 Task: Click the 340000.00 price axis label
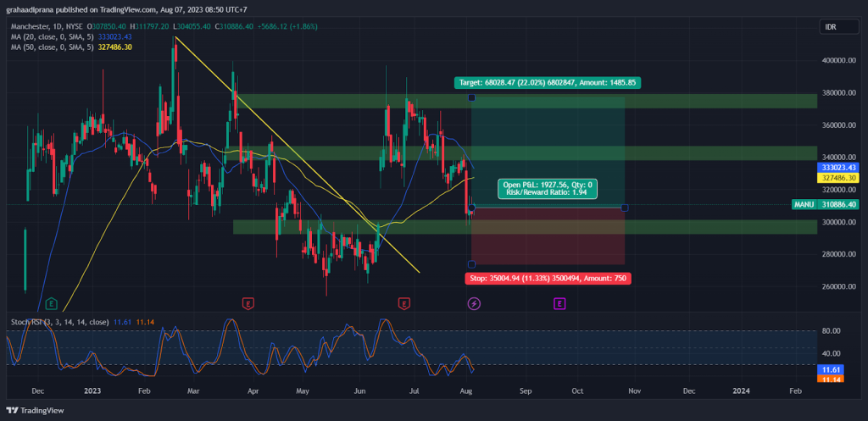tap(839, 157)
